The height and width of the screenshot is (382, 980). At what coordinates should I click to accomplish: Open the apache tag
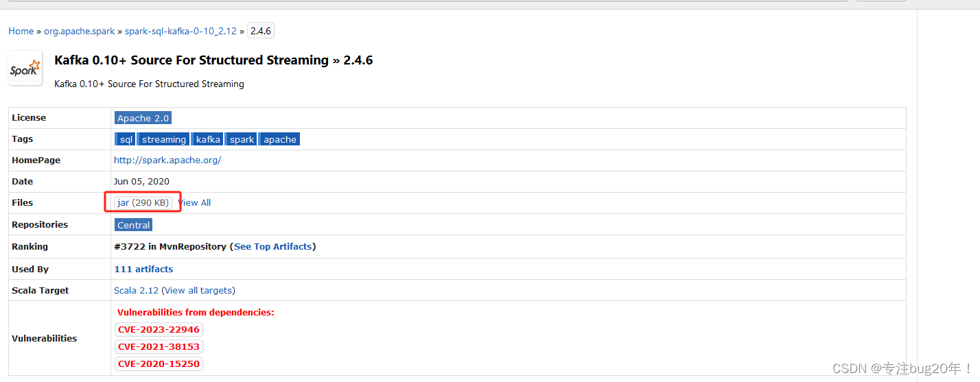(280, 139)
